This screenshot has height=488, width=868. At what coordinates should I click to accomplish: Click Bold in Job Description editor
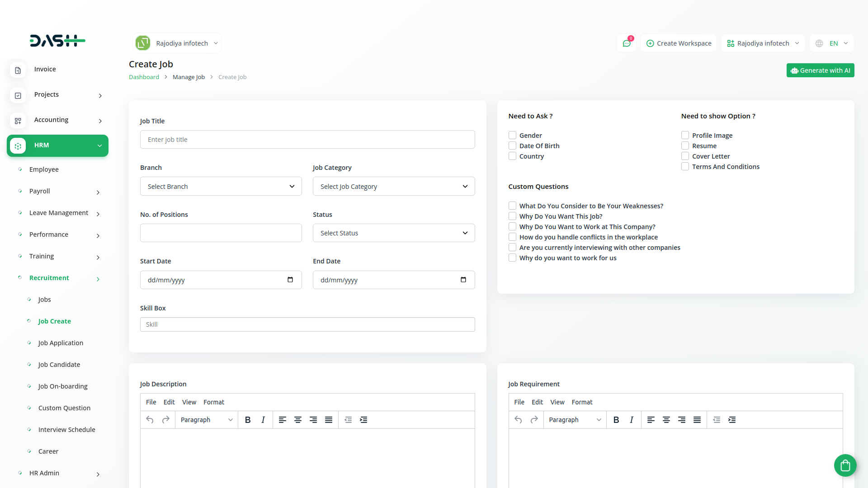point(248,420)
